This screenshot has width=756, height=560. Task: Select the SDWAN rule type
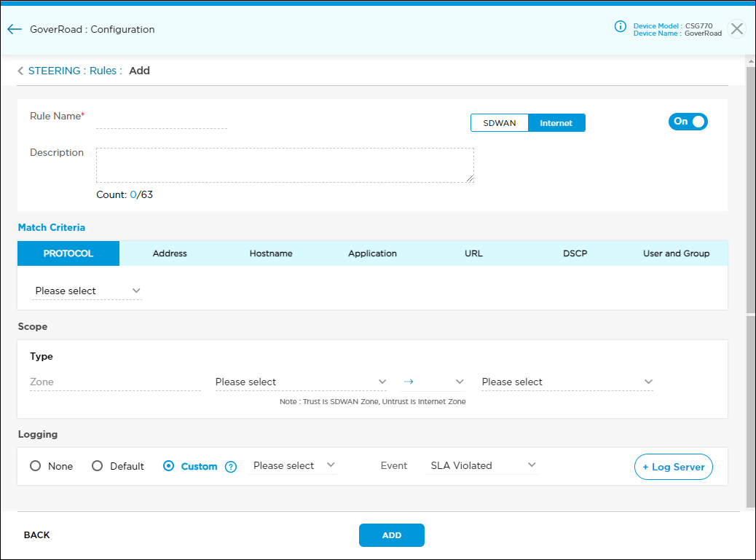[500, 123]
